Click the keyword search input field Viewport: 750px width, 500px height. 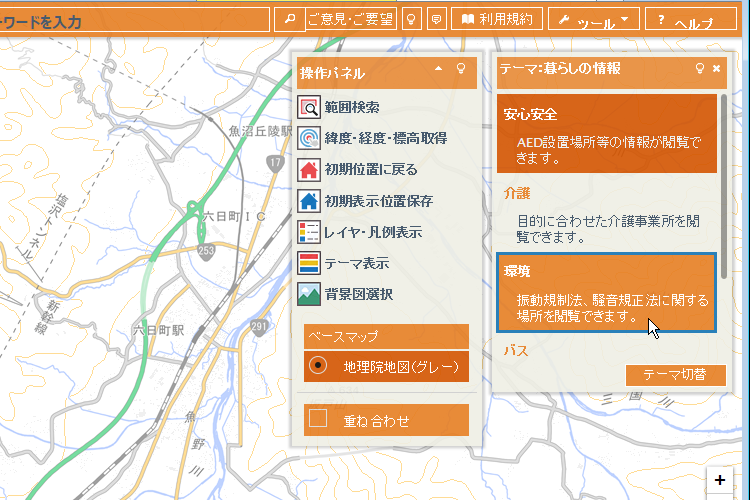[x=134, y=20]
